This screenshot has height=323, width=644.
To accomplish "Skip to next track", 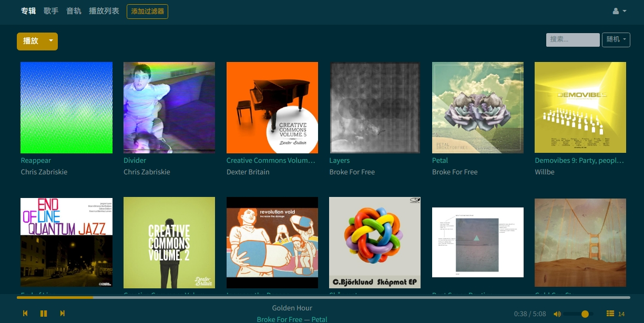I will [63, 314].
